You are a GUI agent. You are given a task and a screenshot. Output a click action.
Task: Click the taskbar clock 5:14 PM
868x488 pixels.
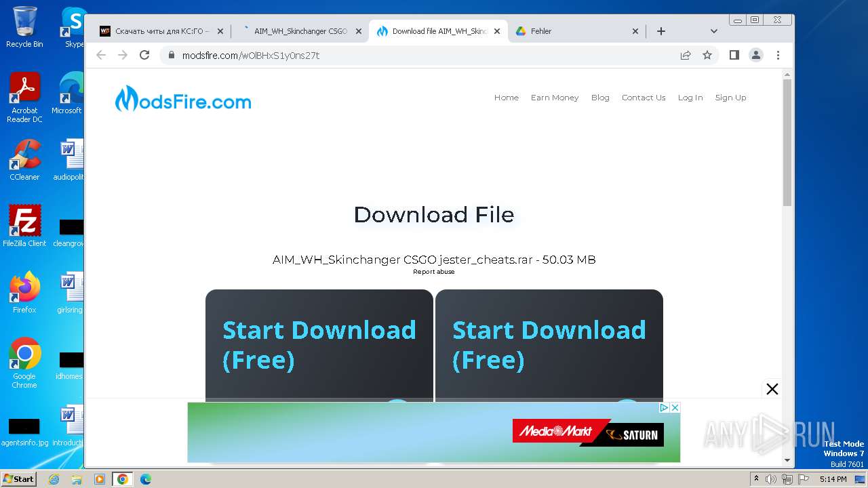click(833, 479)
